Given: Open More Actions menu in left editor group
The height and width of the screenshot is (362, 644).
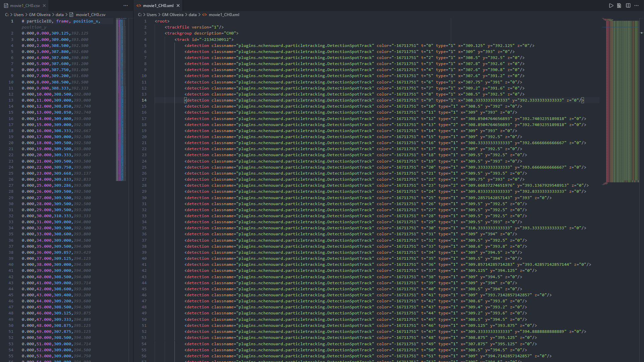Looking at the screenshot, I should coord(125,6).
